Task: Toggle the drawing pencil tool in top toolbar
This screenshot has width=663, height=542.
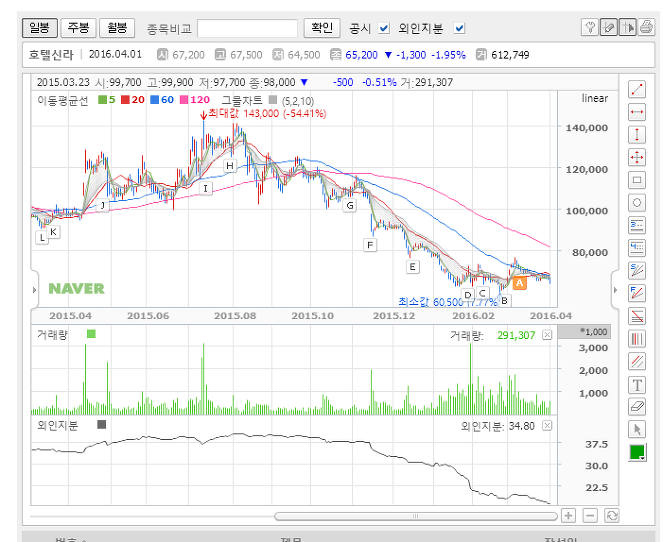Action: pos(608,27)
